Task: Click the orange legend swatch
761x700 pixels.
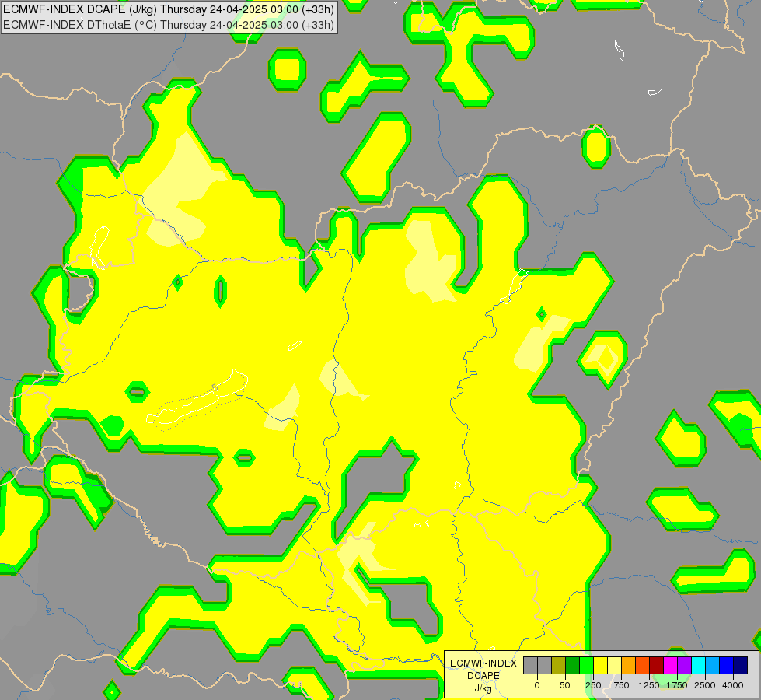Action: (629, 666)
